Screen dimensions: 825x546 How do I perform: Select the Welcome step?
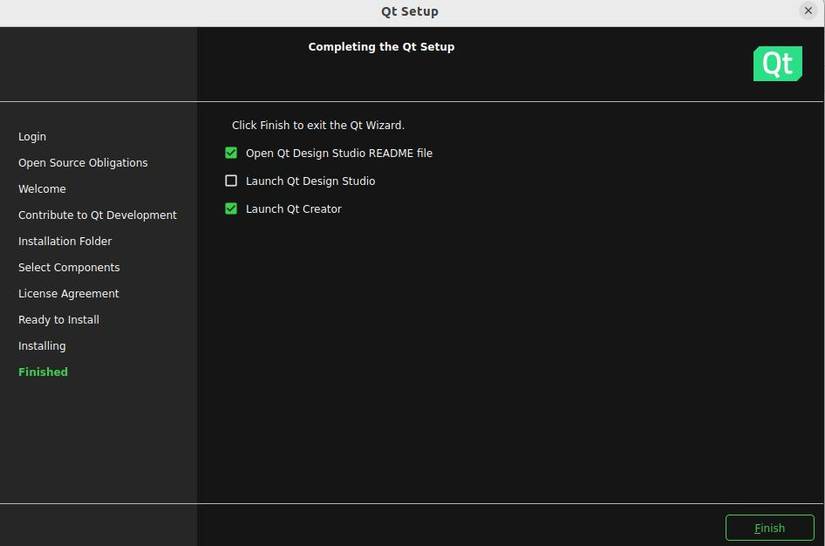(x=42, y=189)
